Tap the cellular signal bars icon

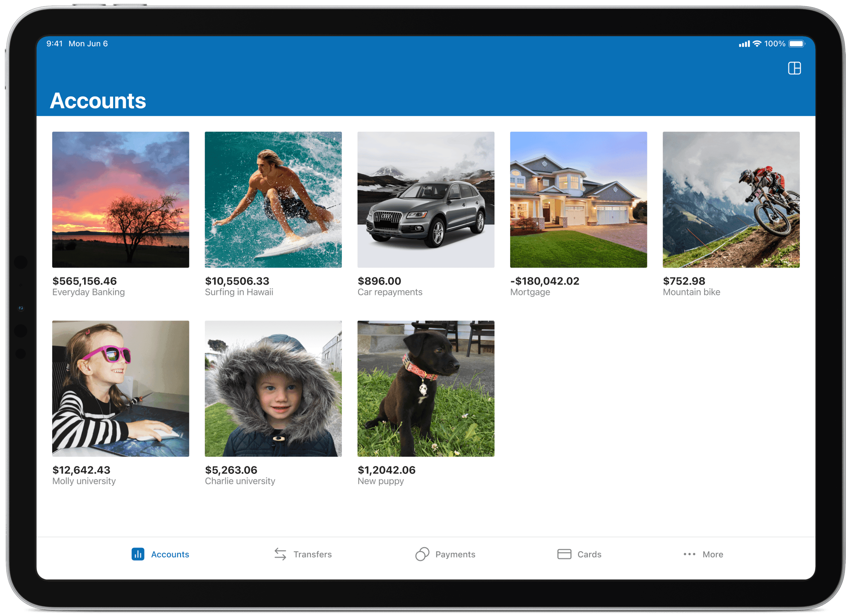(744, 44)
